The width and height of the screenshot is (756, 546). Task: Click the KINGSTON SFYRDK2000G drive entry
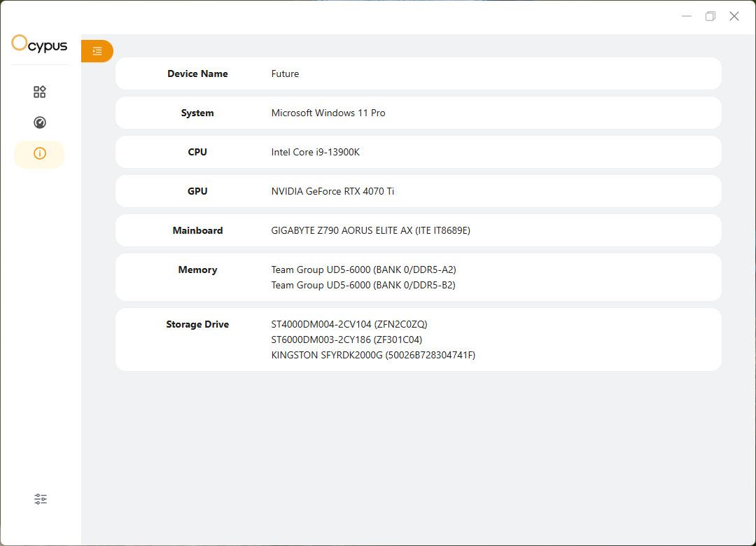click(x=373, y=355)
